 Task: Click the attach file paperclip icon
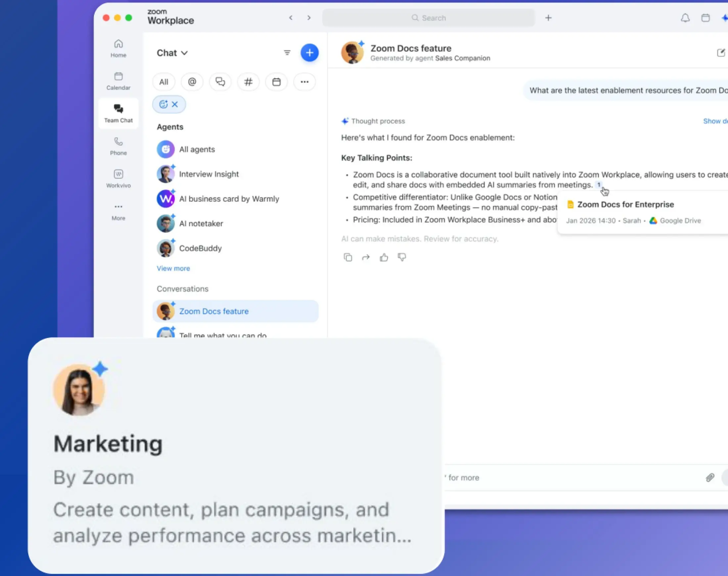[710, 477]
